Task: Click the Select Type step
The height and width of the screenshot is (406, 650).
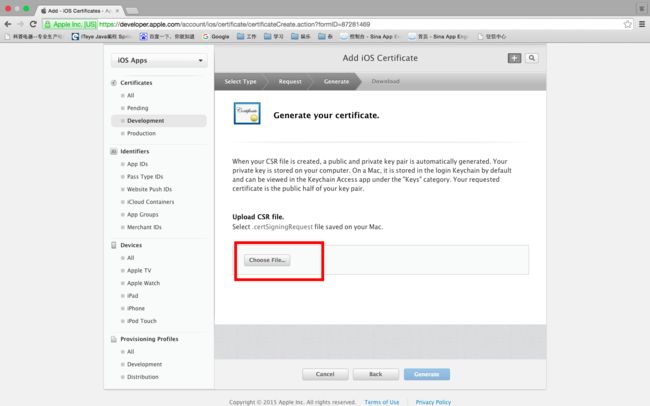Action: (240, 82)
